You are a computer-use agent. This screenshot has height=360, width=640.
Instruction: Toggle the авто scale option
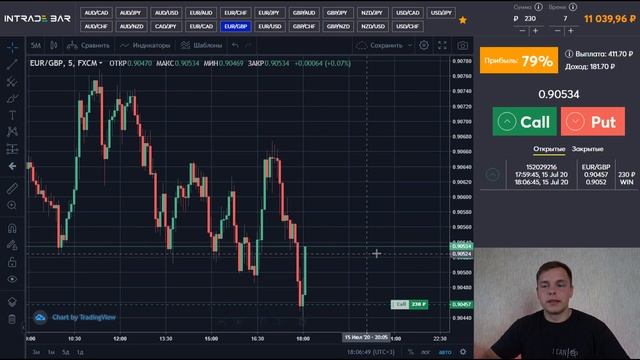(x=445, y=352)
